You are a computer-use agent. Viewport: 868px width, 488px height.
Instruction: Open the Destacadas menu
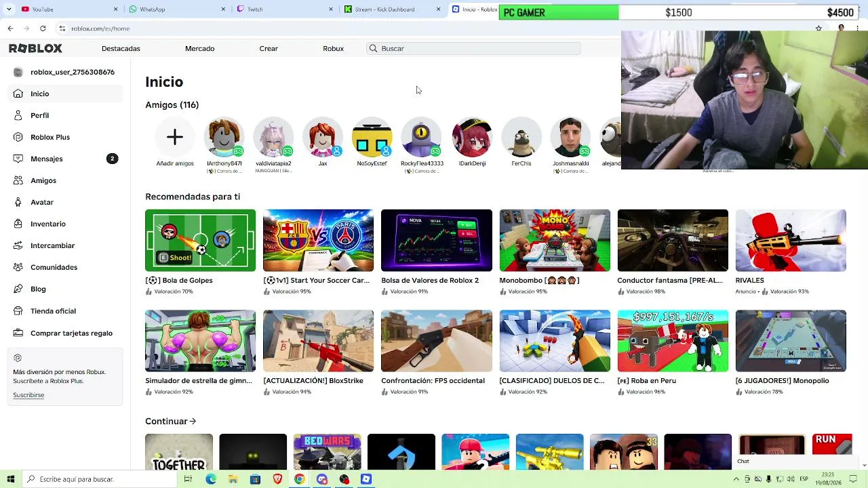tap(121, 49)
